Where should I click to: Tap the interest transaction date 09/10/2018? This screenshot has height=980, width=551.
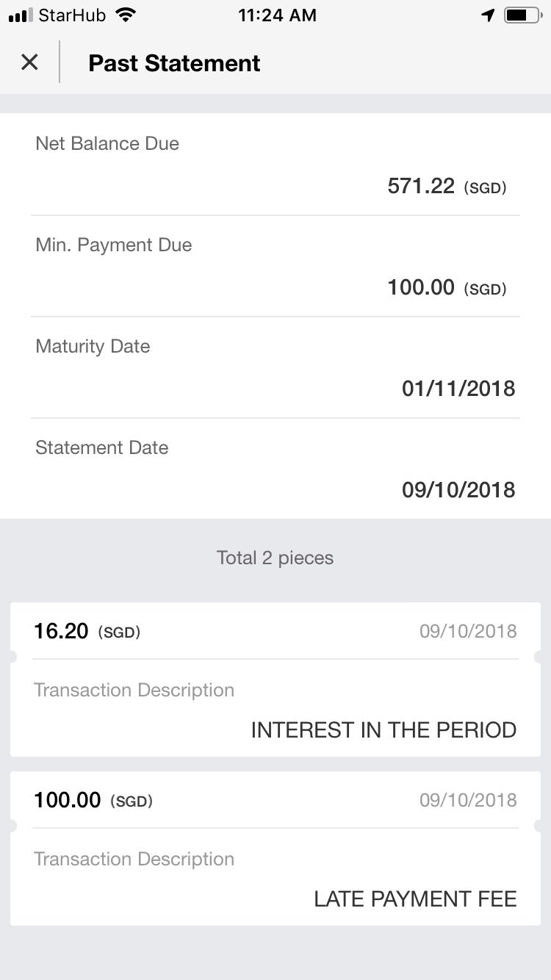468,631
